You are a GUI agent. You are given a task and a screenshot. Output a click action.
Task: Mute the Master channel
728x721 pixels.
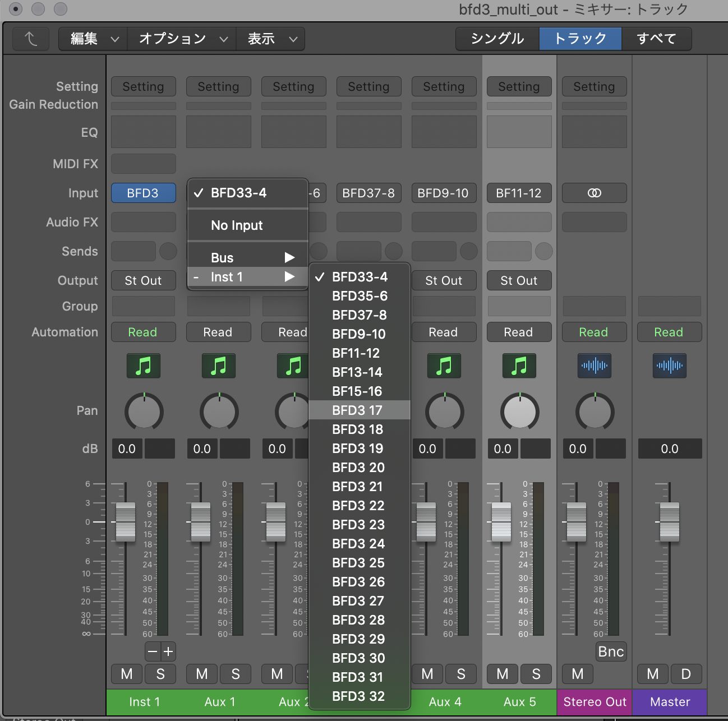(653, 674)
